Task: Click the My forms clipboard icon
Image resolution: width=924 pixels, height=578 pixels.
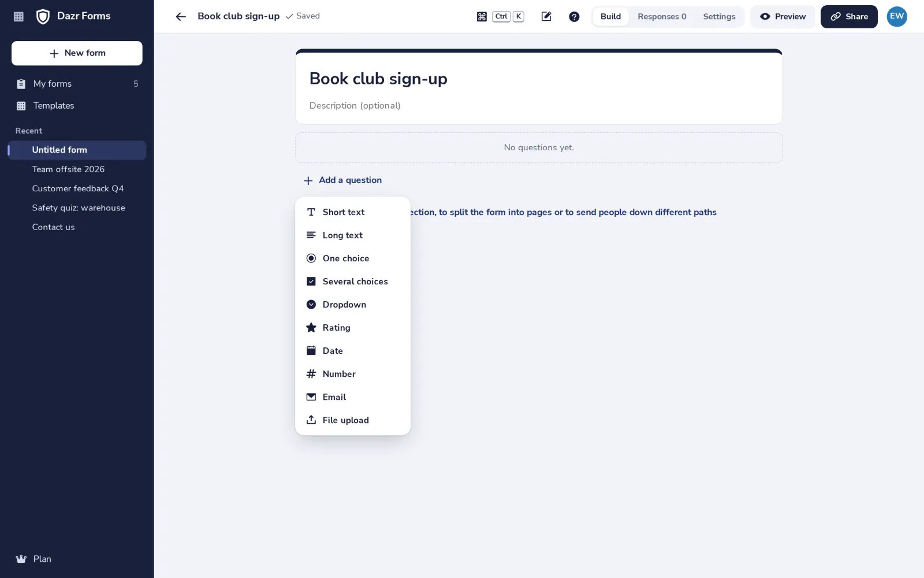Action: pos(21,84)
